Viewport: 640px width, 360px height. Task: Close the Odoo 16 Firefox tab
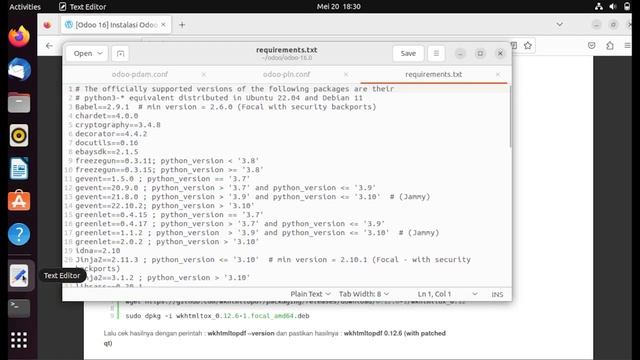pos(163,25)
